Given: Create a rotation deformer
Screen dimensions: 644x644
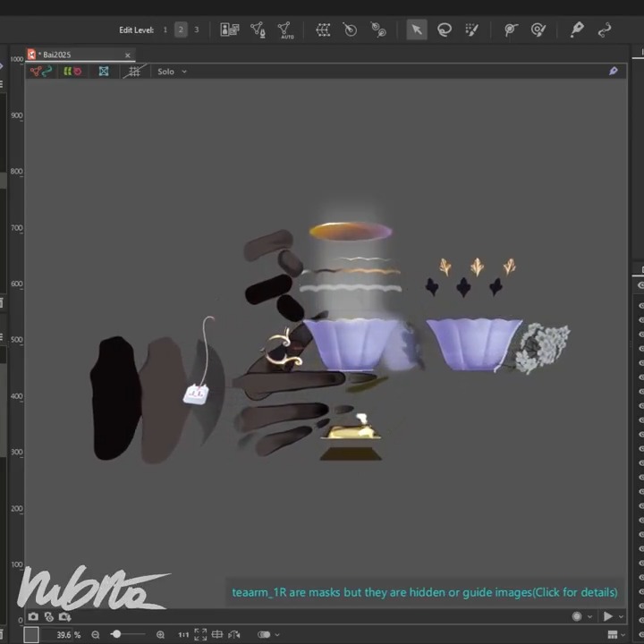Looking at the screenshot, I should click(x=350, y=30).
